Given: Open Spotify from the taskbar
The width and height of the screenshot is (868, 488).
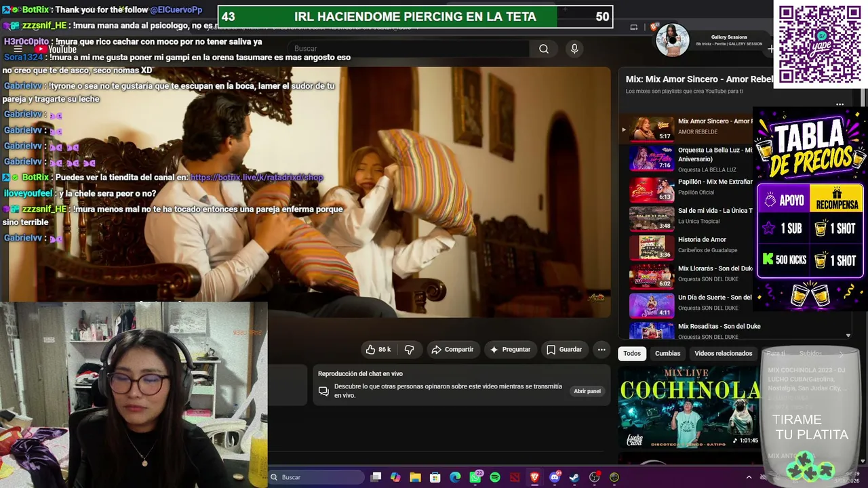Looking at the screenshot, I should tap(495, 477).
